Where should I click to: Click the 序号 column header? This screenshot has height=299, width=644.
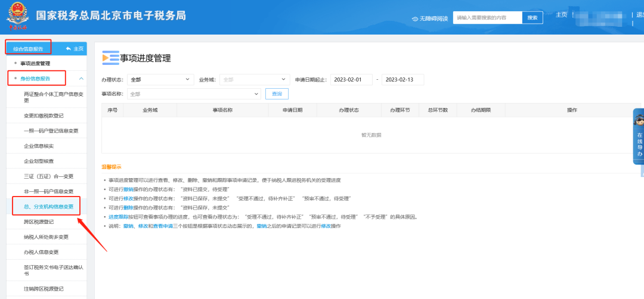[x=113, y=110]
